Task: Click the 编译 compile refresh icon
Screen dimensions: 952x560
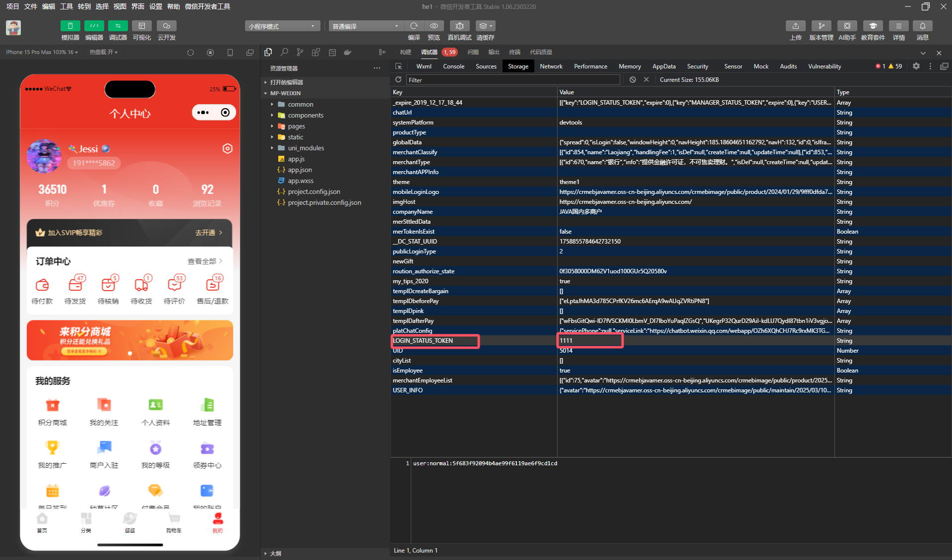Action: [414, 26]
